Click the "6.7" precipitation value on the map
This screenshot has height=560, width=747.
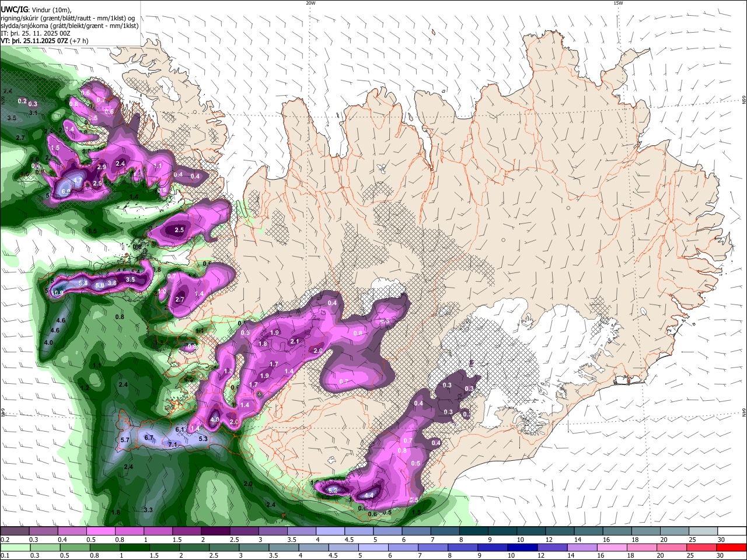pyautogui.click(x=148, y=437)
